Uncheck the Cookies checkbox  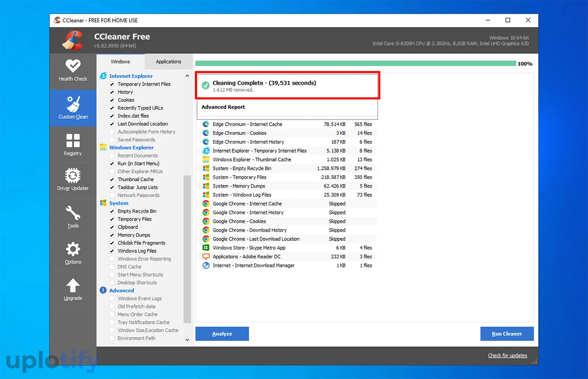point(112,100)
